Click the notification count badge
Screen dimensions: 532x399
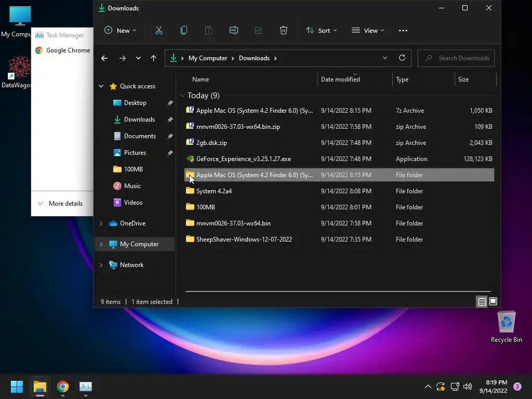click(x=517, y=387)
